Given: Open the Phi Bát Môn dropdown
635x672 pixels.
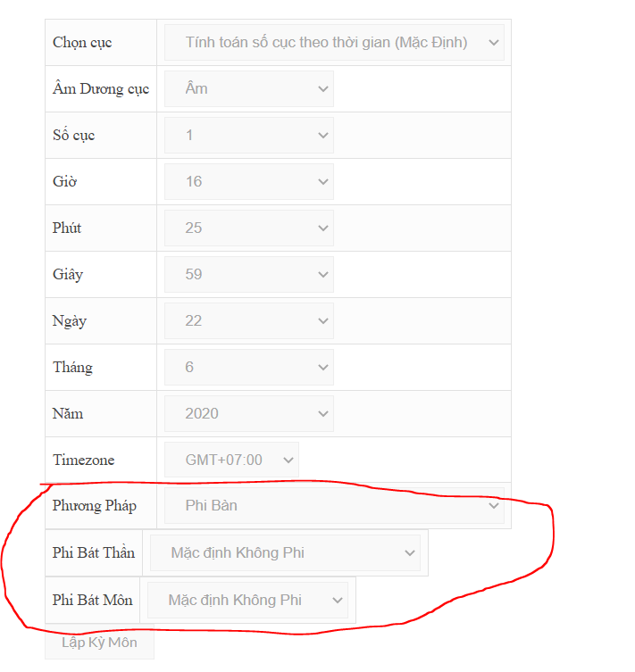Looking at the screenshot, I should point(246,600).
